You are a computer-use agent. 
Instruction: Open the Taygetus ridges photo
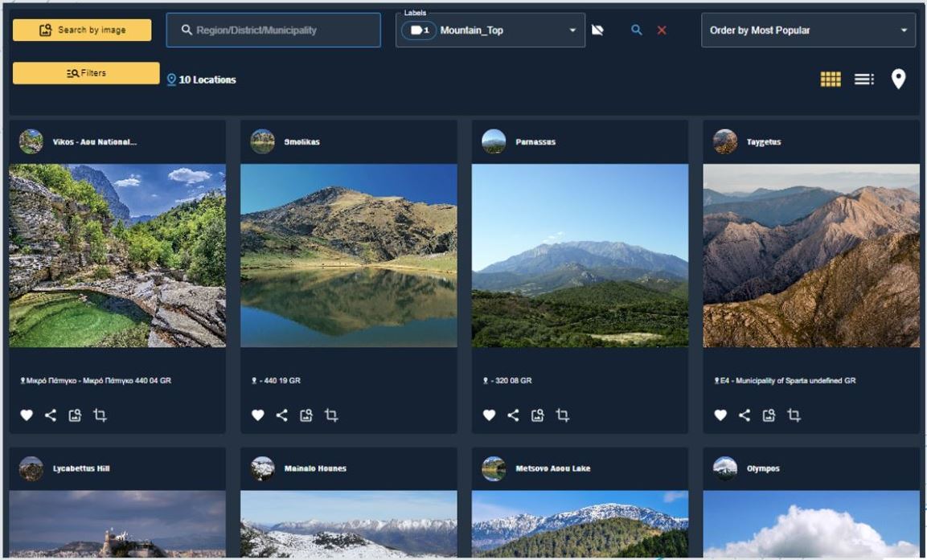coord(811,255)
